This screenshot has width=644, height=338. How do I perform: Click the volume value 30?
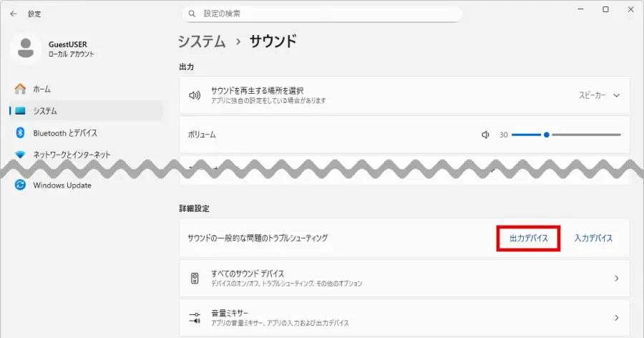click(504, 135)
